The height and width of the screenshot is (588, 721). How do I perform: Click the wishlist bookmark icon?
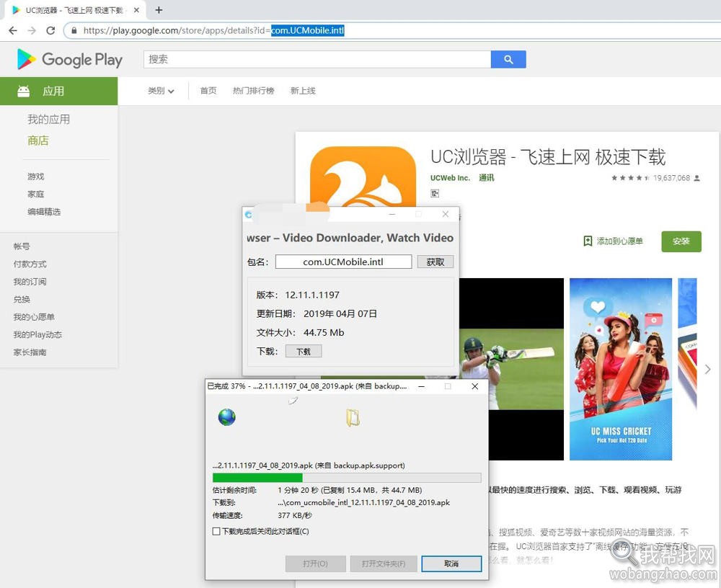[x=587, y=241]
